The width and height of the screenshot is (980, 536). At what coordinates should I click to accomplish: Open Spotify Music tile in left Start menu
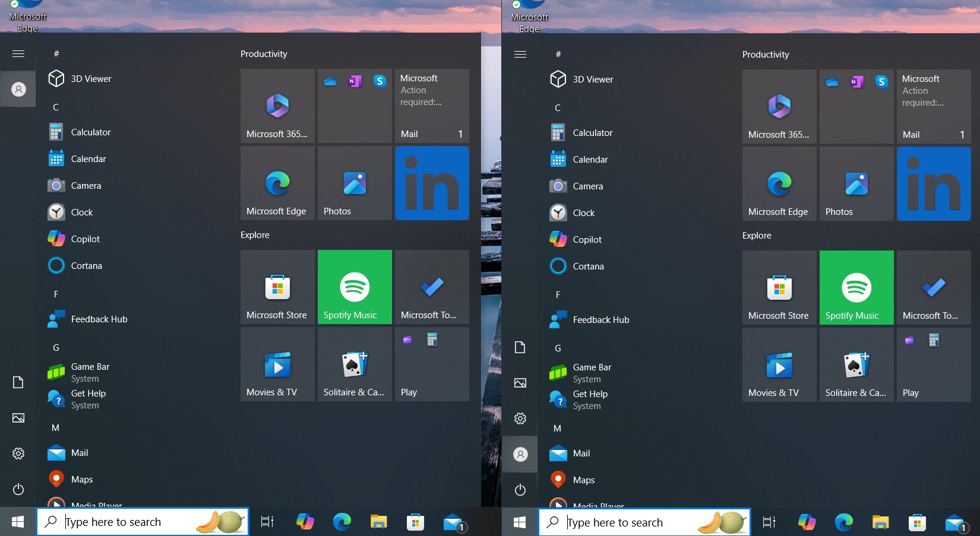pyautogui.click(x=355, y=287)
